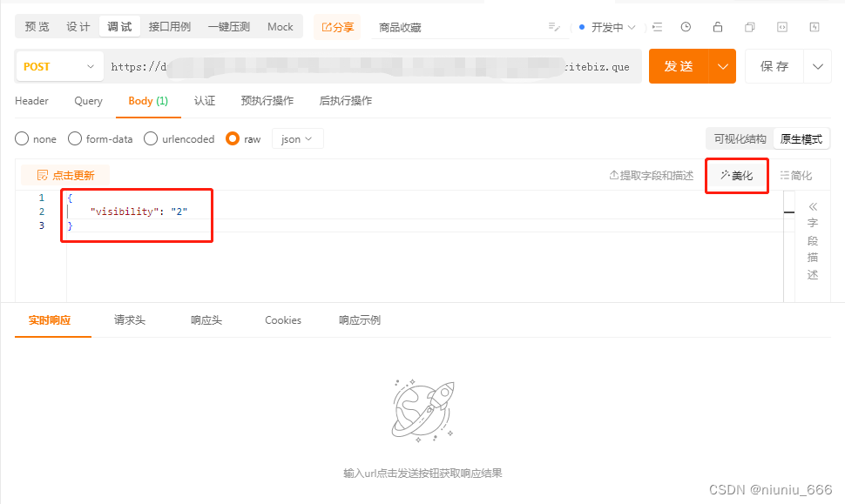The width and height of the screenshot is (845, 504).
Task: Open the Mock tab
Action: 281,26
